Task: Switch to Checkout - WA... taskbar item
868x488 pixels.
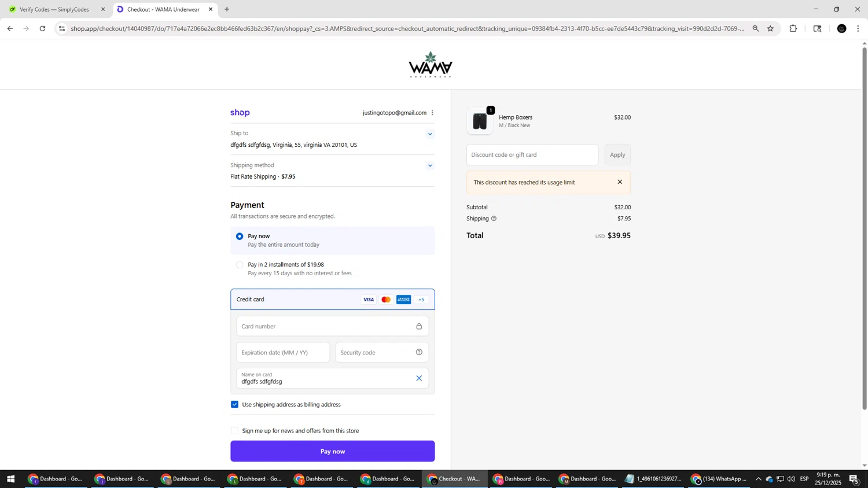Action: click(x=455, y=479)
